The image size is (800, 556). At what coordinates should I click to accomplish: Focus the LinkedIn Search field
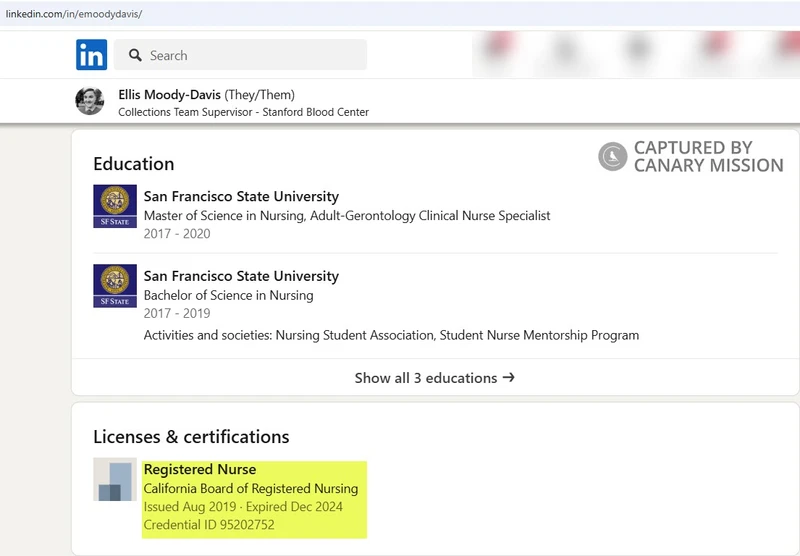[240, 55]
